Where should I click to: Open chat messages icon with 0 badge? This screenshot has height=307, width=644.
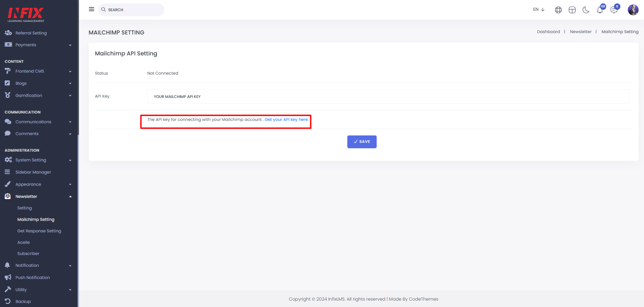(615, 9)
